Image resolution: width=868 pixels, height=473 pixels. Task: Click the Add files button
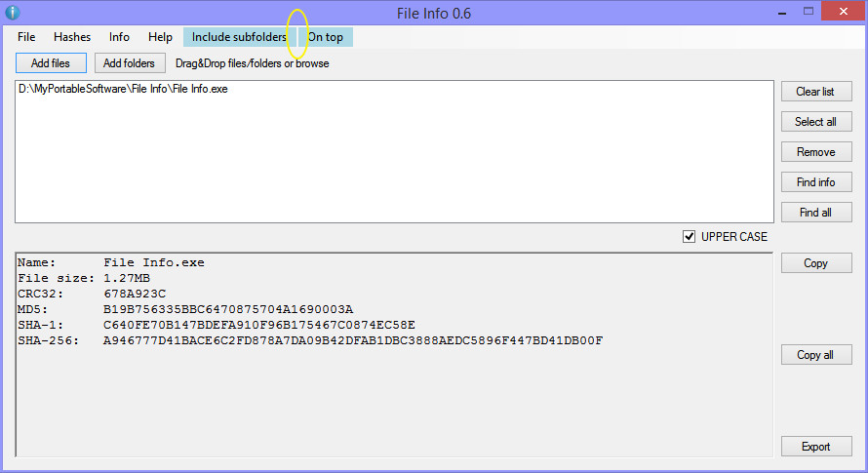51,63
